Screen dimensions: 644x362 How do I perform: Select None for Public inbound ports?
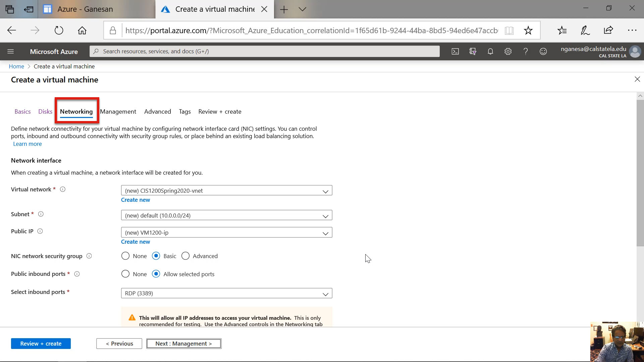pos(125,274)
